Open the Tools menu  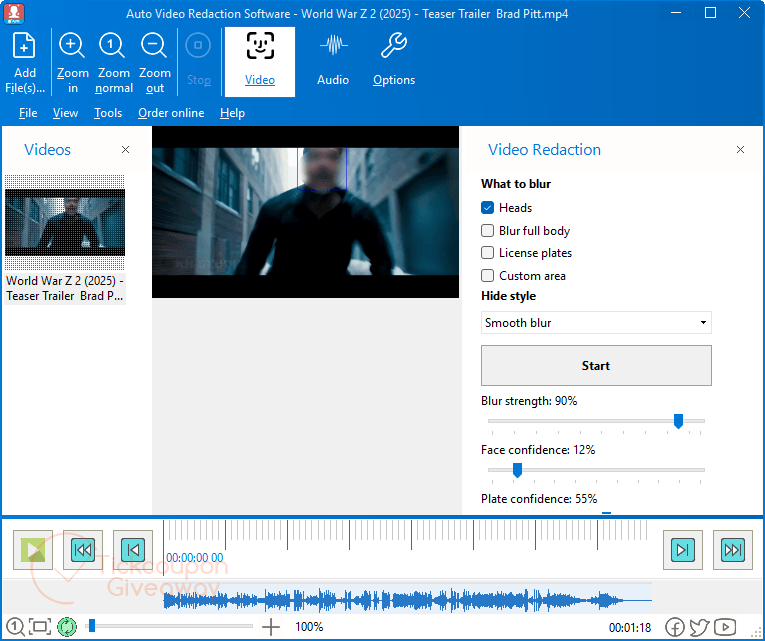click(108, 113)
